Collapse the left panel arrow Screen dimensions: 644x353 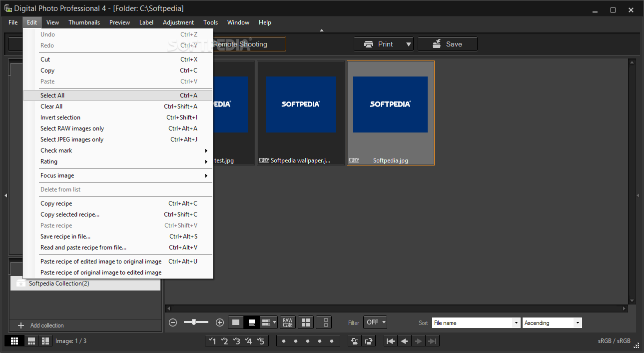(5, 195)
